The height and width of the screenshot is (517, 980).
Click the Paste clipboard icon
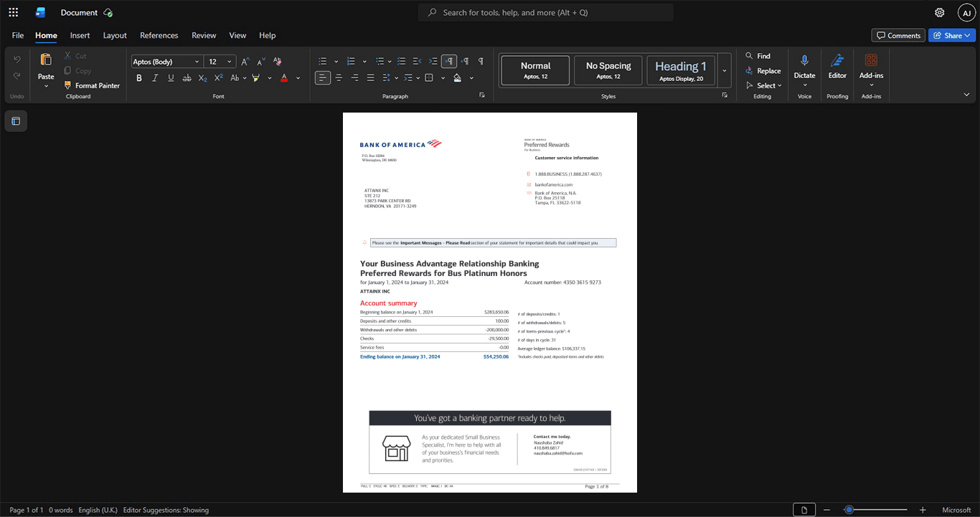click(46, 60)
